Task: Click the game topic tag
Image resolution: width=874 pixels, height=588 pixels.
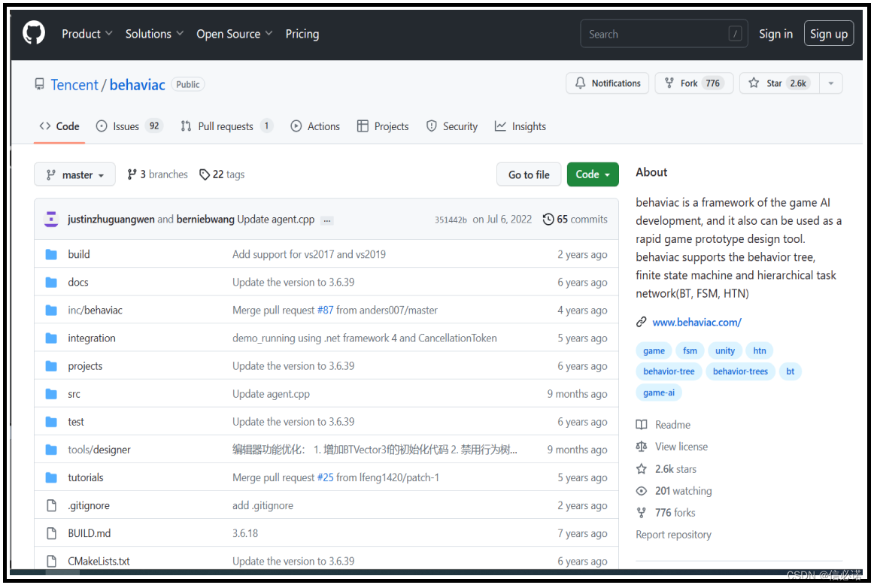Action: tap(654, 350)
